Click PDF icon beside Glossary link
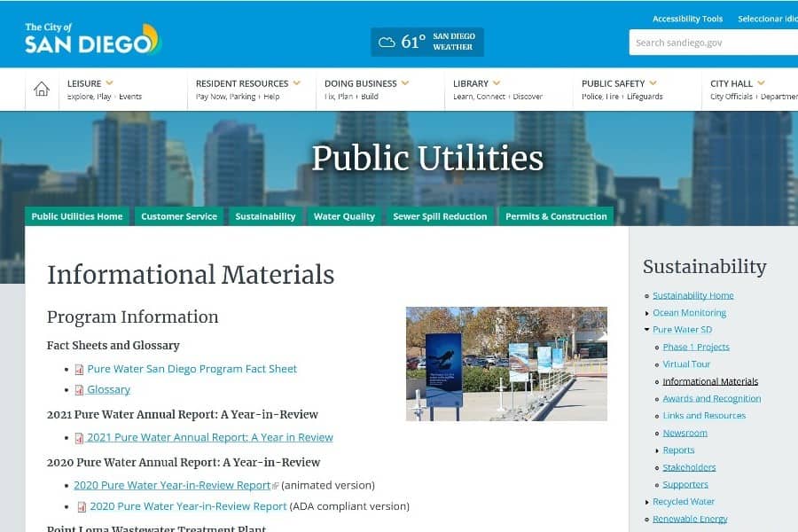This screenshot has height=532, width=798. [x=80, y=390]
